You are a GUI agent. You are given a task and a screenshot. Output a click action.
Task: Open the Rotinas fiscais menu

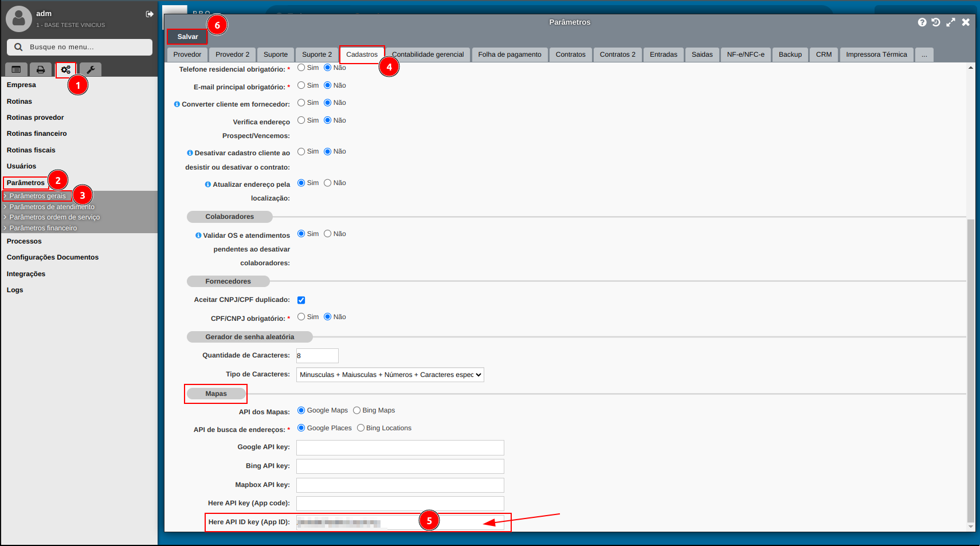[x=31, y=150]
